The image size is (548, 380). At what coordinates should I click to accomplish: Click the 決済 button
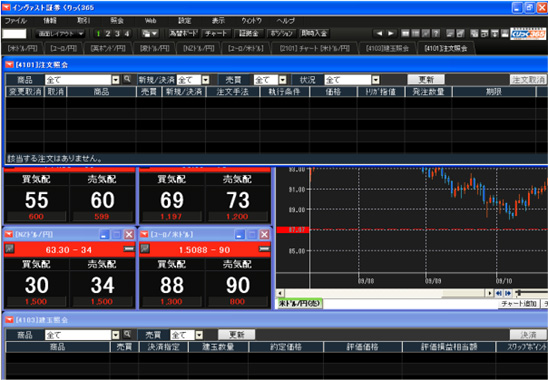tap(528, 335)
